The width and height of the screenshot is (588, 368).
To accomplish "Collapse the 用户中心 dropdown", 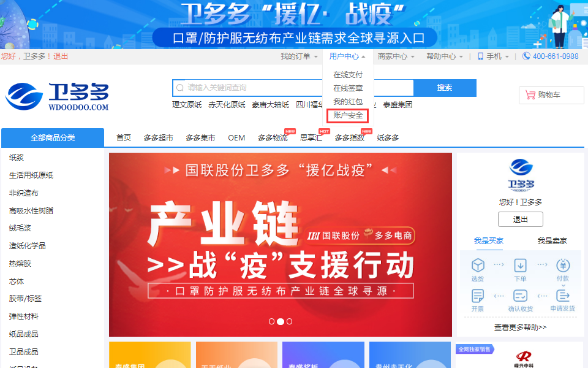I will pyautogui.click(x=347, y=56).
